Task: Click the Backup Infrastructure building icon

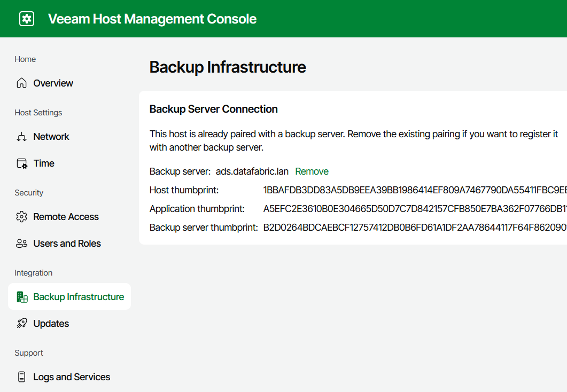Action: click(22, 297)
